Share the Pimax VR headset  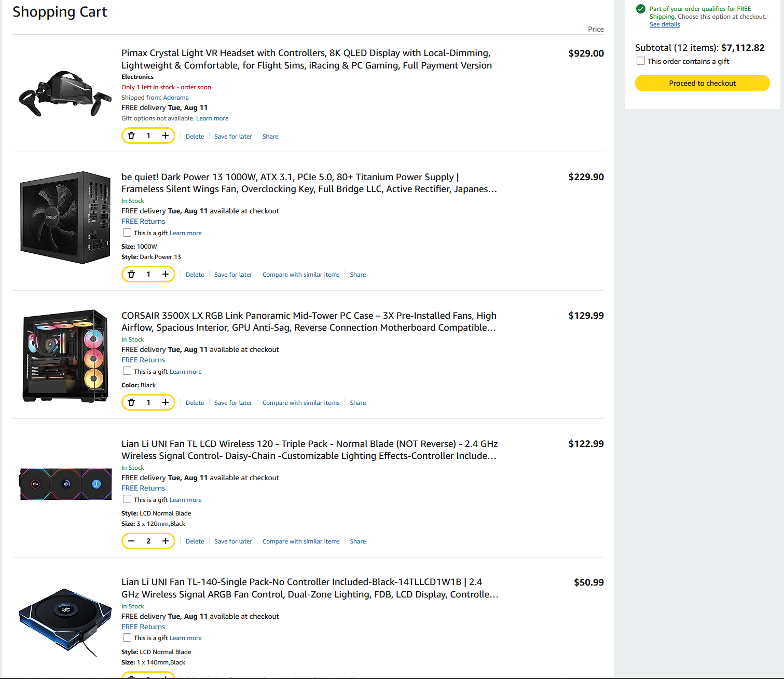click(x=270, y=137)
